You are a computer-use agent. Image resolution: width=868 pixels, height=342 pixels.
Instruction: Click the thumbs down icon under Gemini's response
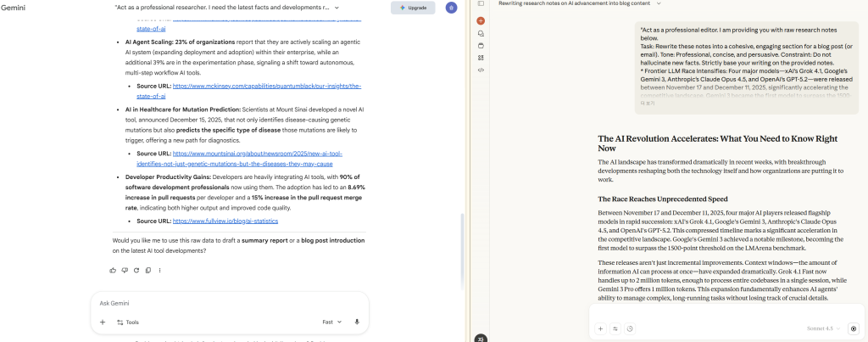pos(124,270)
